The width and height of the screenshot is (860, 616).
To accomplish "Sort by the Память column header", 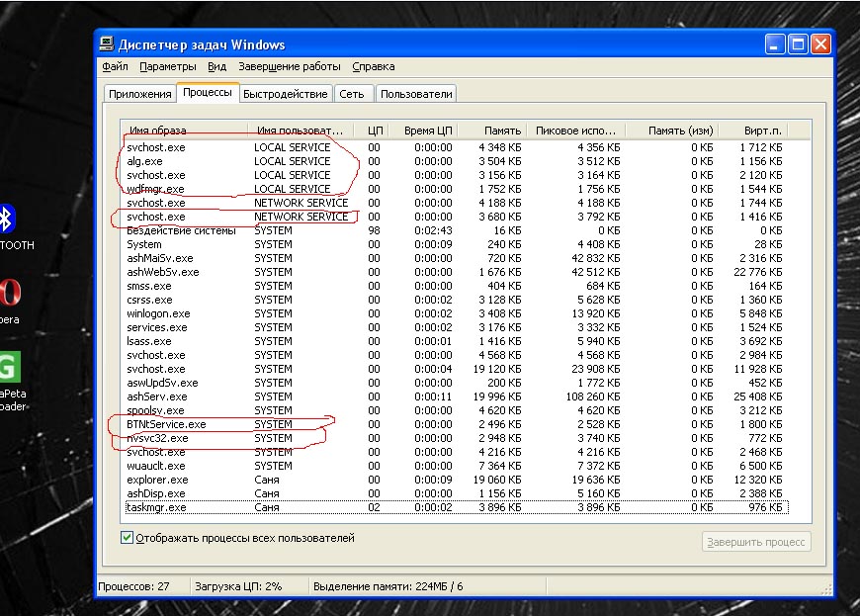I will 492,131.
